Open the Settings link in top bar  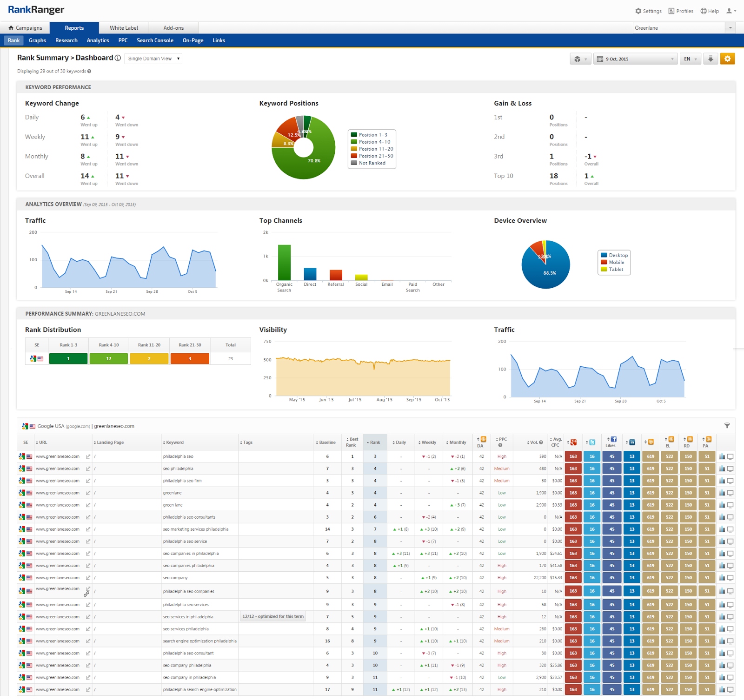(x=648, y=11)
